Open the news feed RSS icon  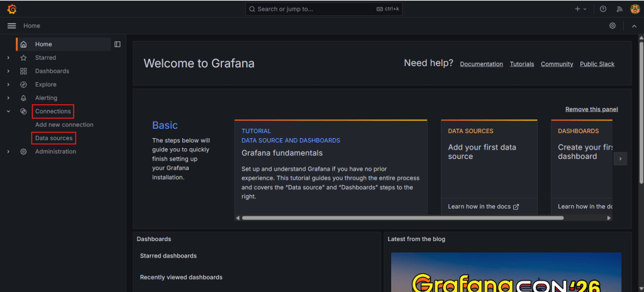(x=619, y=9)
